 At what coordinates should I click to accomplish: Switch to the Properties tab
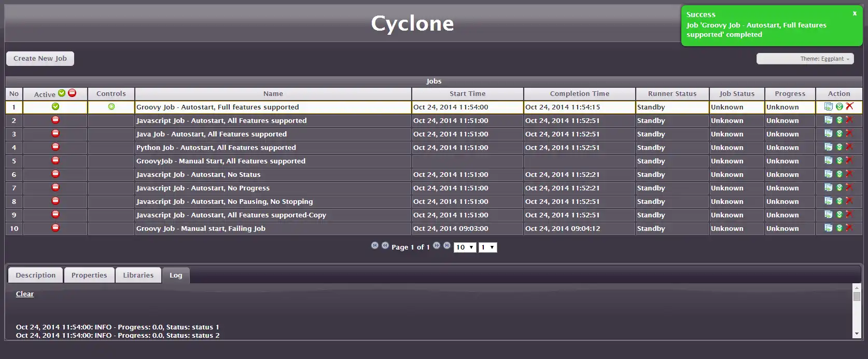pos(89,275)
